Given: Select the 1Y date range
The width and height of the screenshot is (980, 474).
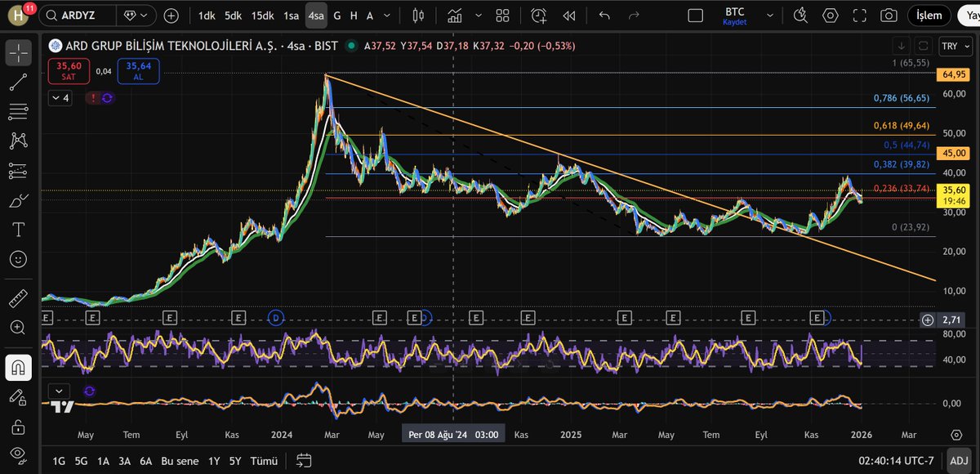Looking at the screenshot, I should [213, 461].
